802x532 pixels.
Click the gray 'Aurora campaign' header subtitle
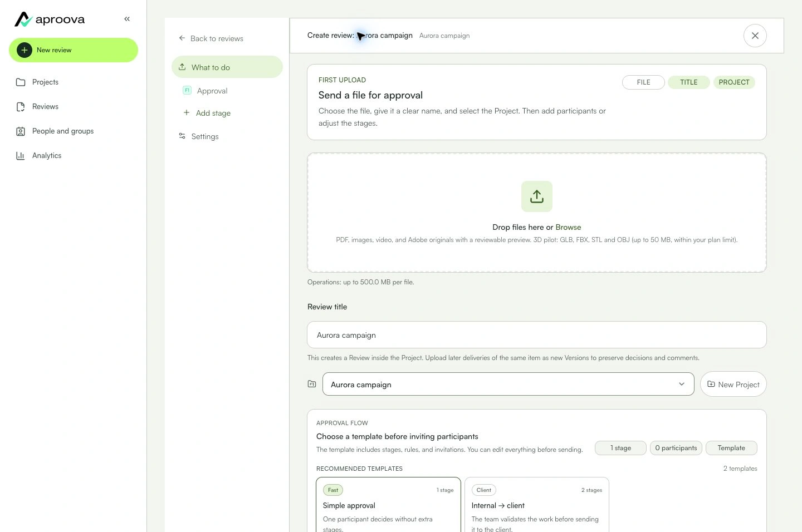[x=444, y=36]
